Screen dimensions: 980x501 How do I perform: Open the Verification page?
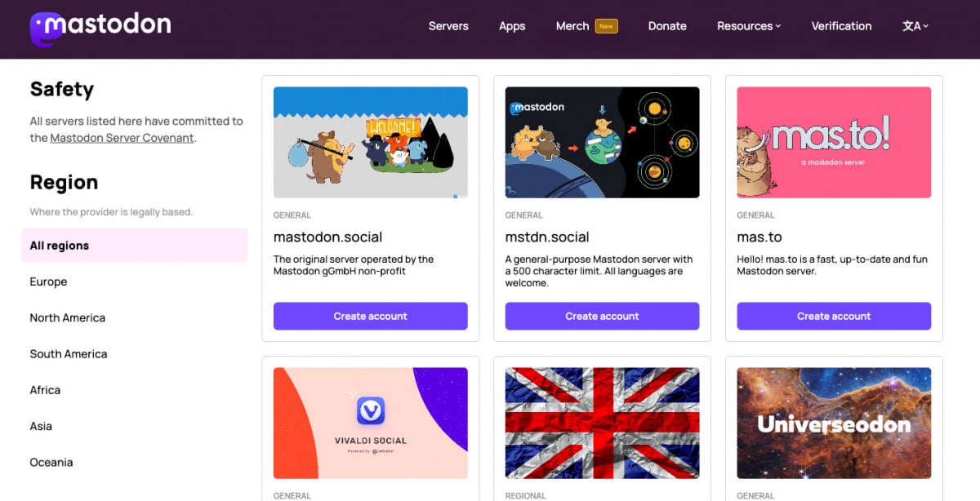click(841, 26)
